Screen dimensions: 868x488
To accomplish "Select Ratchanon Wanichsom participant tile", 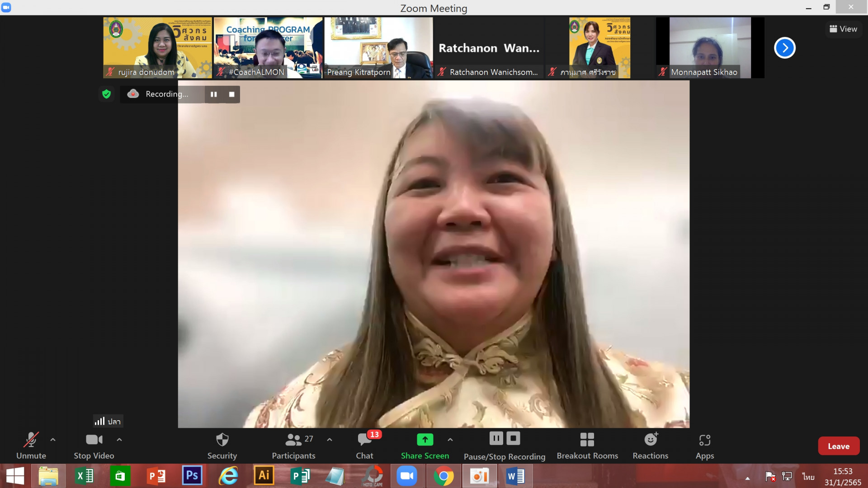I will pyautogui.click(x=489, y=48).
